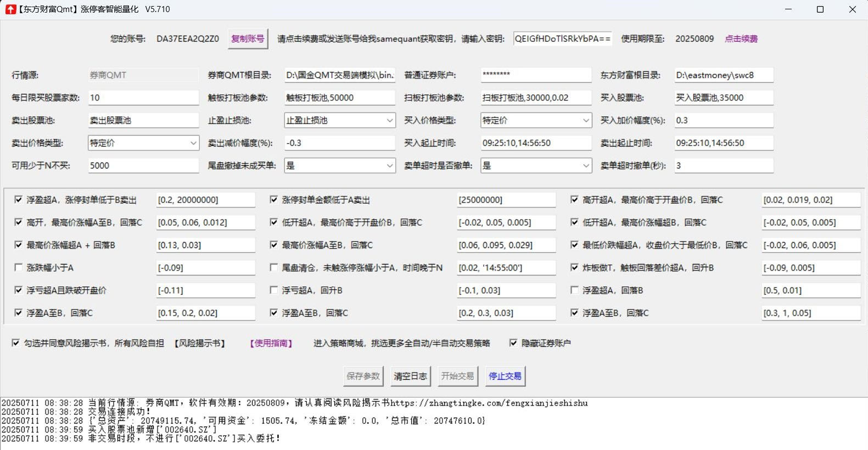Click 保存参数 button

[363, 376]
